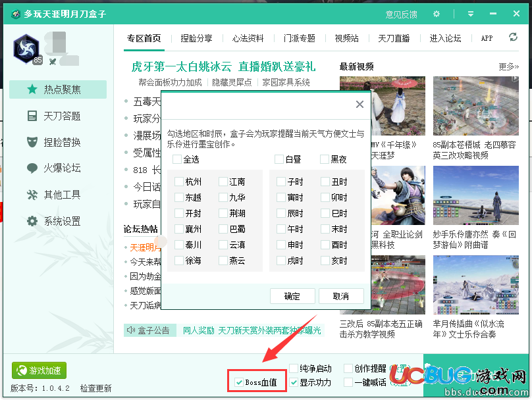Image resolution: width=532 pixels, height=400 pixels.
Task: Enable the 创作提醒 checkbox
Action: [348, 368]
